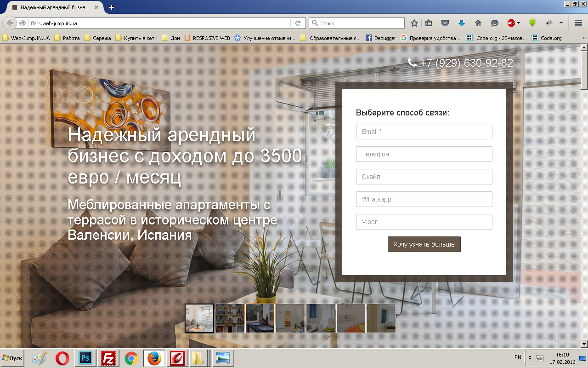Open FileZilla from the taskbar

click(108, 358)
